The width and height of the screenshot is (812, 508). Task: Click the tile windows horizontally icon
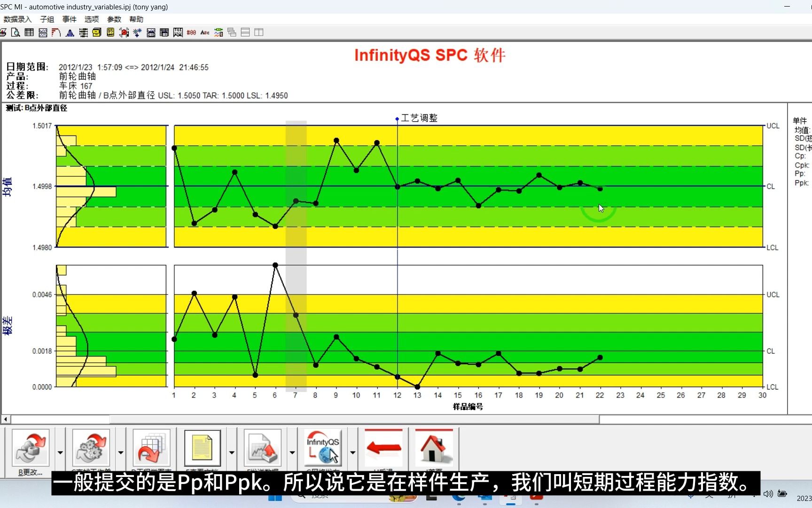click(x=245, y=32)
